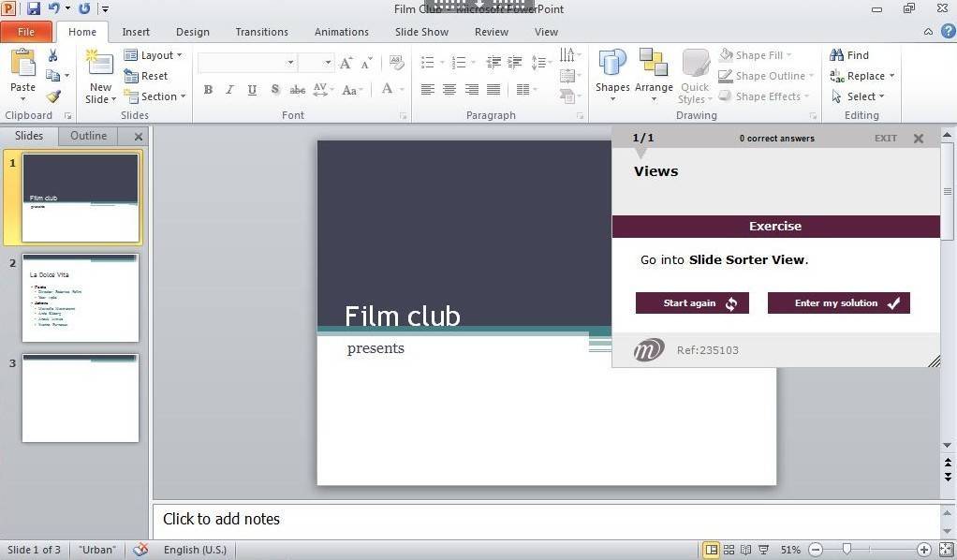Click the Format Painter brush icon
The image size is (957, 560).
click(53, 96)
